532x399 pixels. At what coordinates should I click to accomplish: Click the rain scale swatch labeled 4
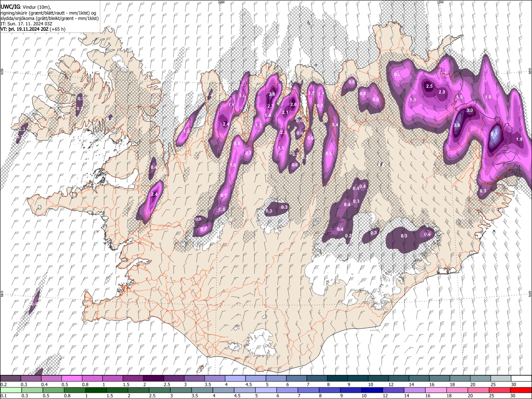(x=223, y=390)
